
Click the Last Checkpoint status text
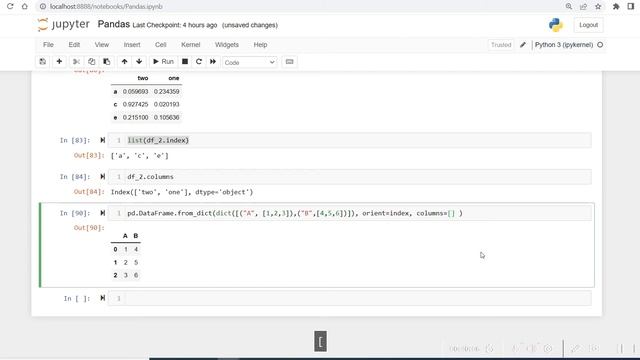(x=175, y=25)
